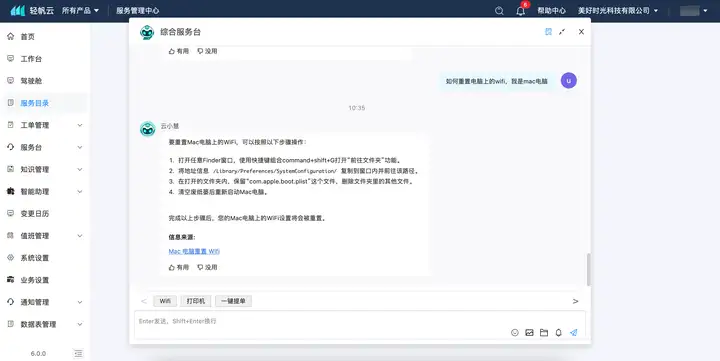Screen dimensions: 720x361
Task: Expand the 服务台 menu chevron
Action: click(x=80, y=147)
